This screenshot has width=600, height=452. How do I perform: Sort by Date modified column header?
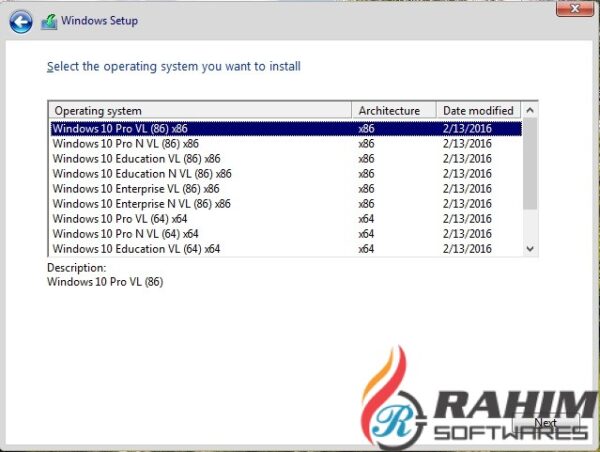pos(478,111)
